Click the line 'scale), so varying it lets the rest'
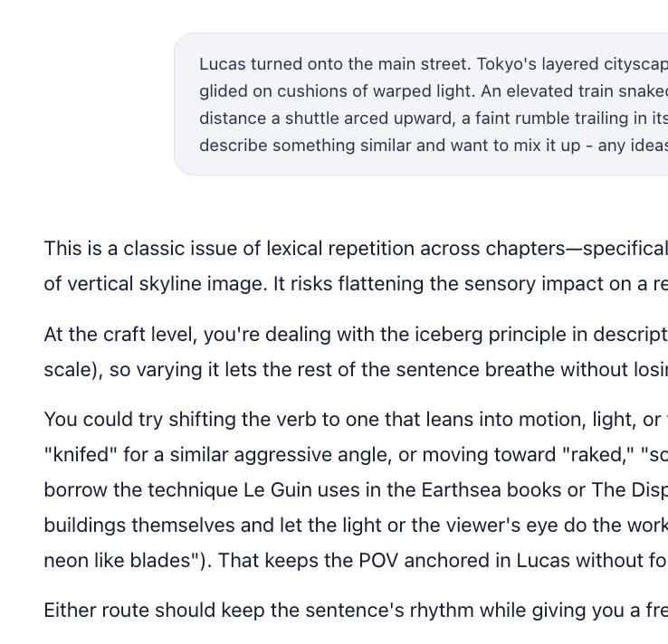 (x=356, y=369)
